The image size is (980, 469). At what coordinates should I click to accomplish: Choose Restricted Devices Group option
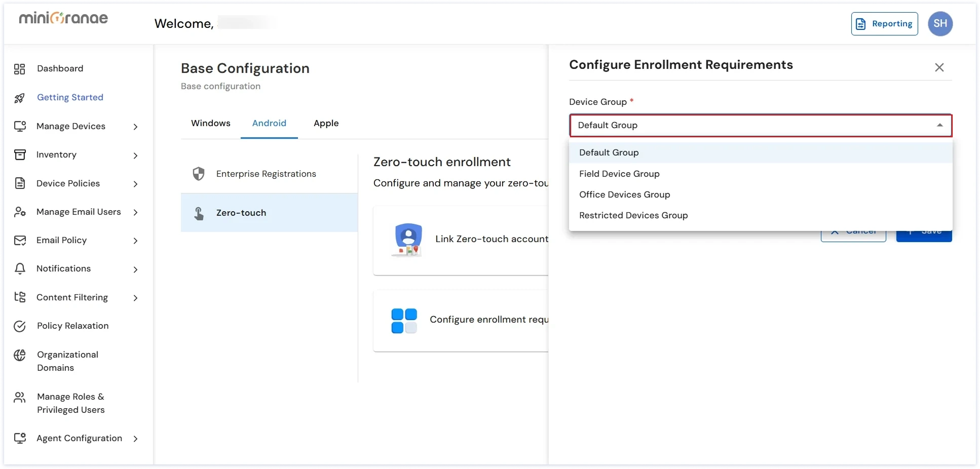[633, 215]
